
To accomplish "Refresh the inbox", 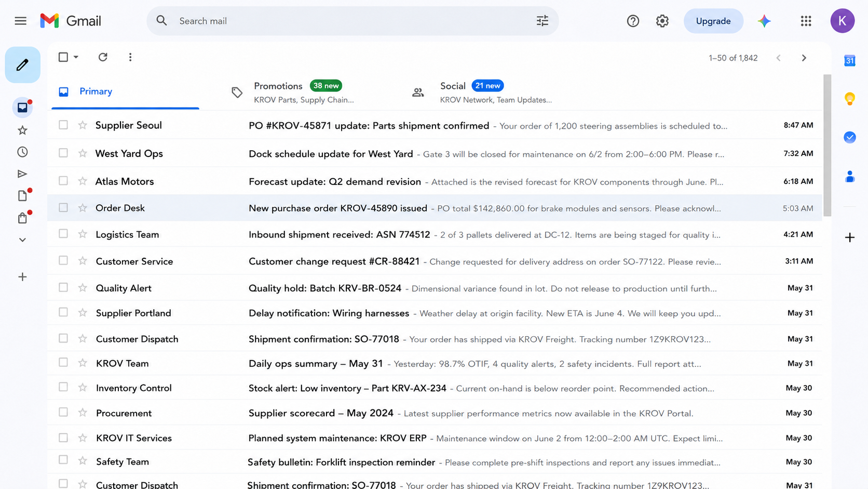I will point(103,57).
